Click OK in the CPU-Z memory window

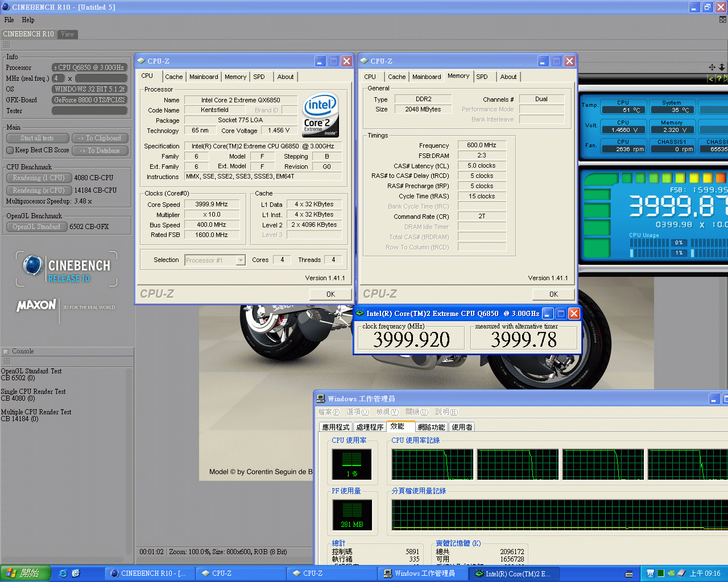pos(553,294)
